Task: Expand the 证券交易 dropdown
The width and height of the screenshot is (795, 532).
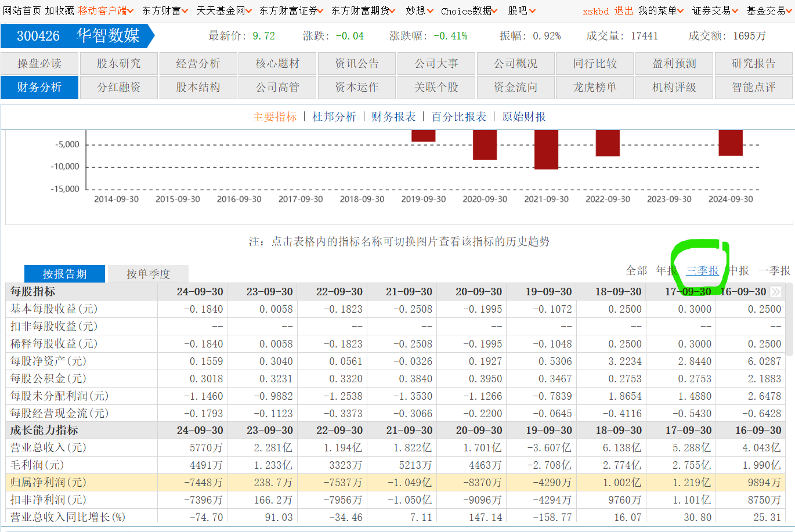Action: (715, 10)
